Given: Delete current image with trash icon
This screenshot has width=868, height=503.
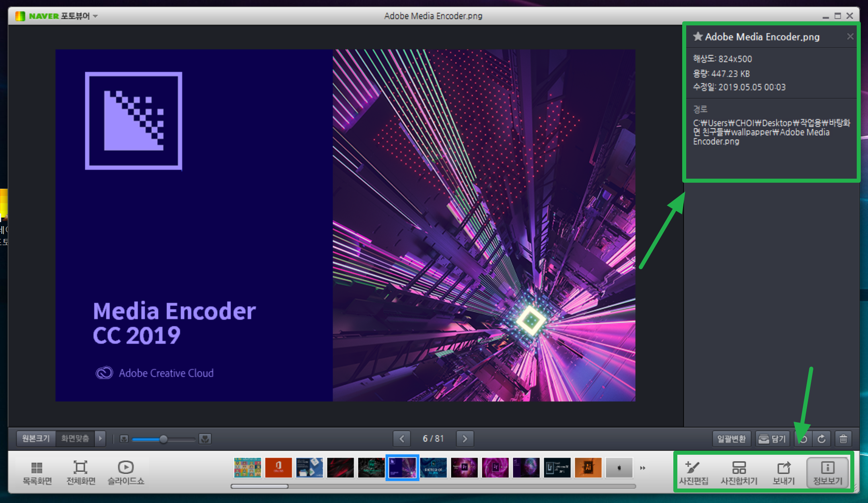Looking at the screenshot, I should [843, 439].
